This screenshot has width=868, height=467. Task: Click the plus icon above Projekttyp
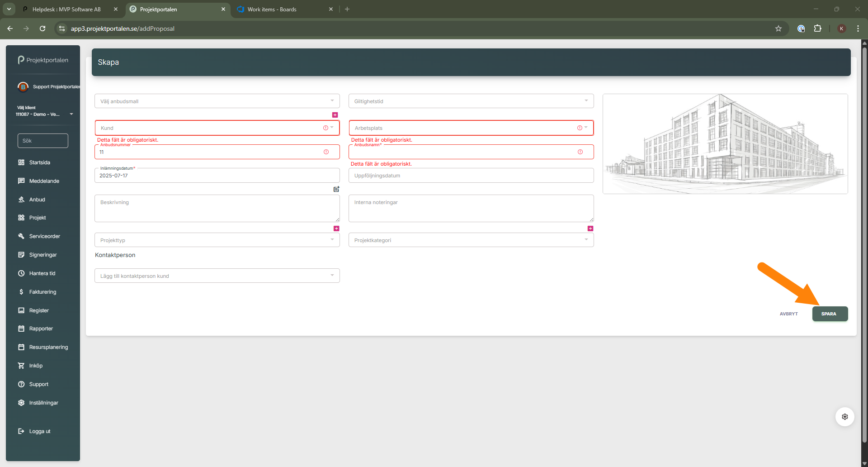click(x=336, y=229)
